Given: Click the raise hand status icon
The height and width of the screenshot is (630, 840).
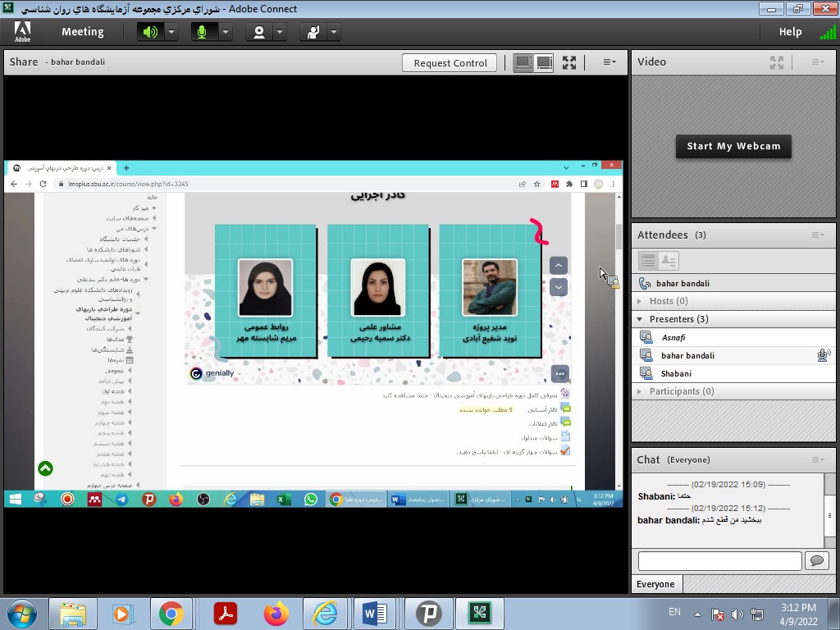Looking at the screenshot, I should click(313, 32).
